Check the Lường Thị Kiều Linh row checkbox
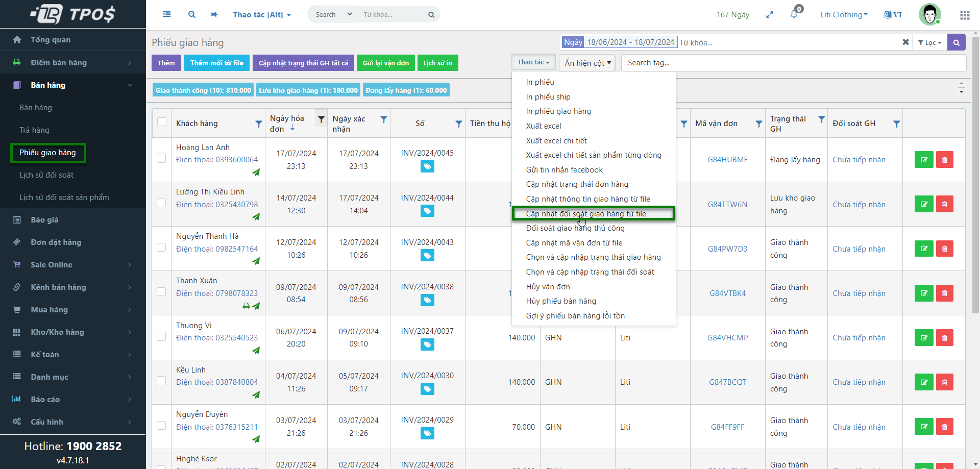The width and height of the screenshot is (980, 469). point(161,203)
